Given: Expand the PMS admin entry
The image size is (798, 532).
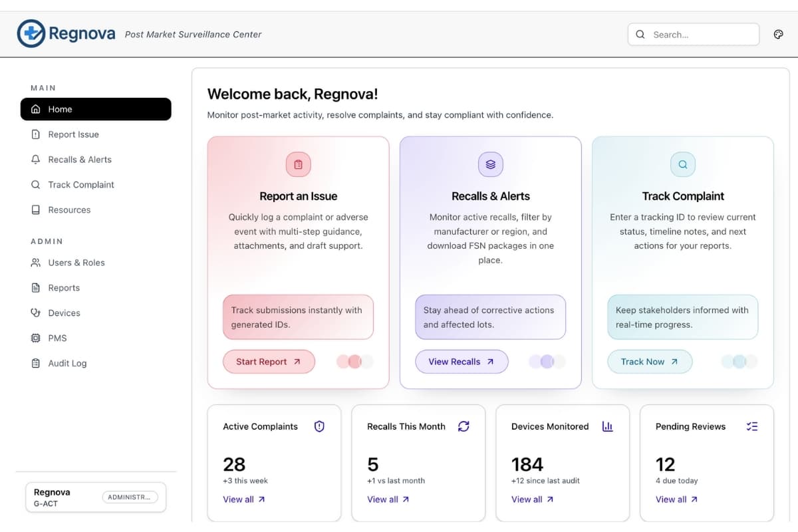Looking at the screenshot, I should pos(58,338).
